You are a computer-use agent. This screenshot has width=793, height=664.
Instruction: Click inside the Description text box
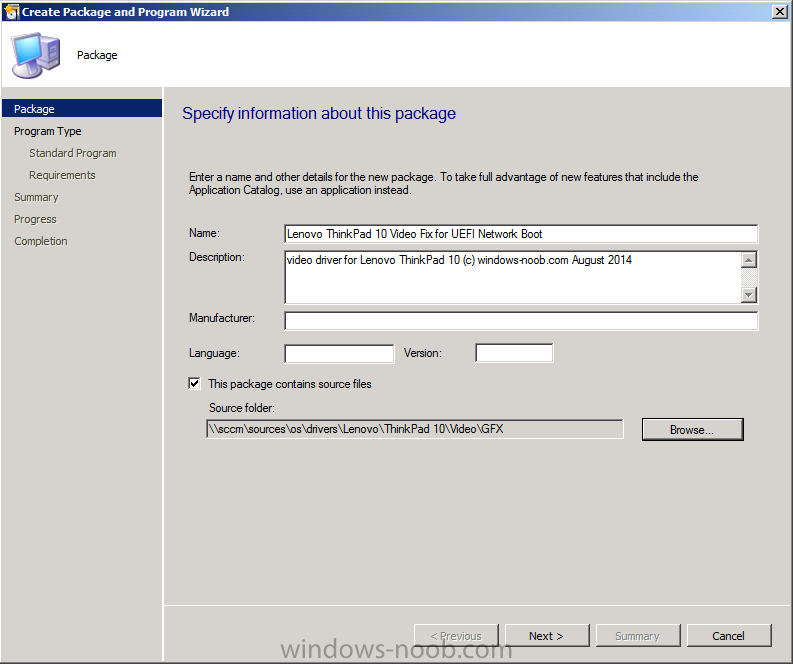click(x=513, y=277)
